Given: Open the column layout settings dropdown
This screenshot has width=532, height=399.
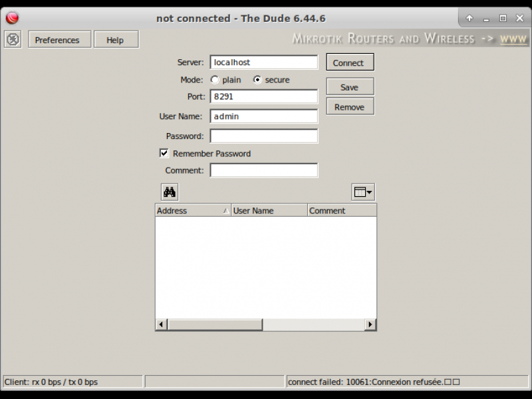Looking at the screenshot, I should [363, 192].
